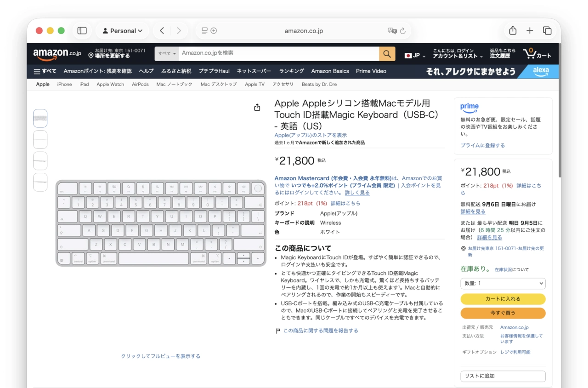588x388 pixels.
Task: Select the Apple TV subnav tab
Action: click(254, 85)
